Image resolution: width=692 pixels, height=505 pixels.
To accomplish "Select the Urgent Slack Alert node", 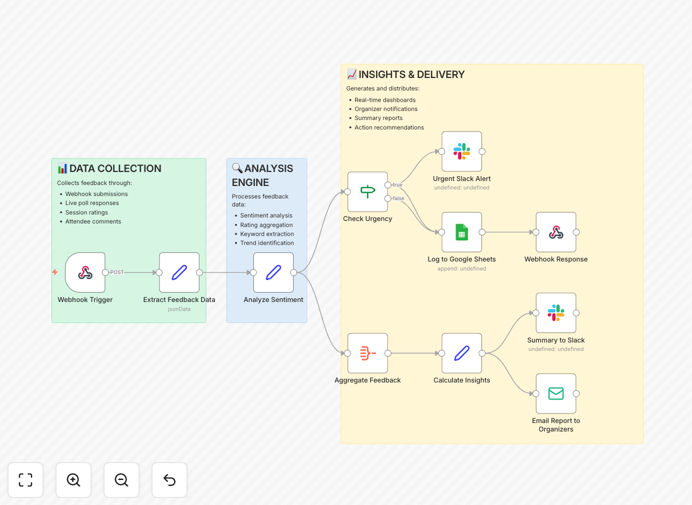I will tap(462, 151).
